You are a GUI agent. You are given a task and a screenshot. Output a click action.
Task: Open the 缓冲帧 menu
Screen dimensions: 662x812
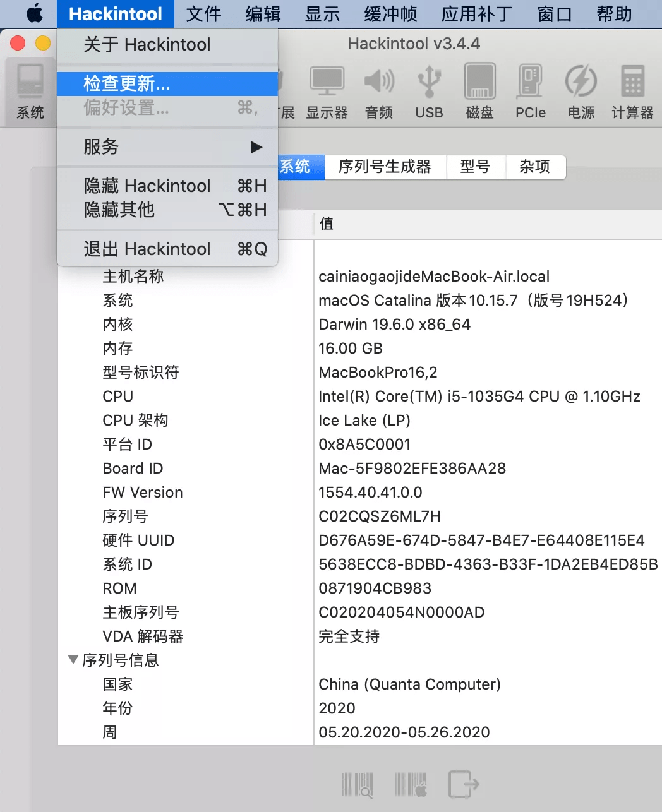pos(390,14)
